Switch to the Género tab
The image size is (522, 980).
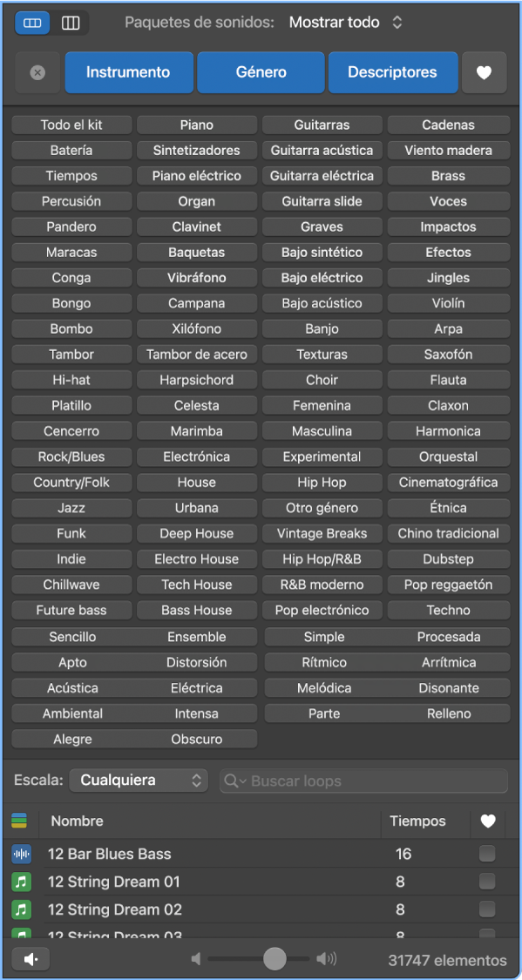[x=261, y=73]
